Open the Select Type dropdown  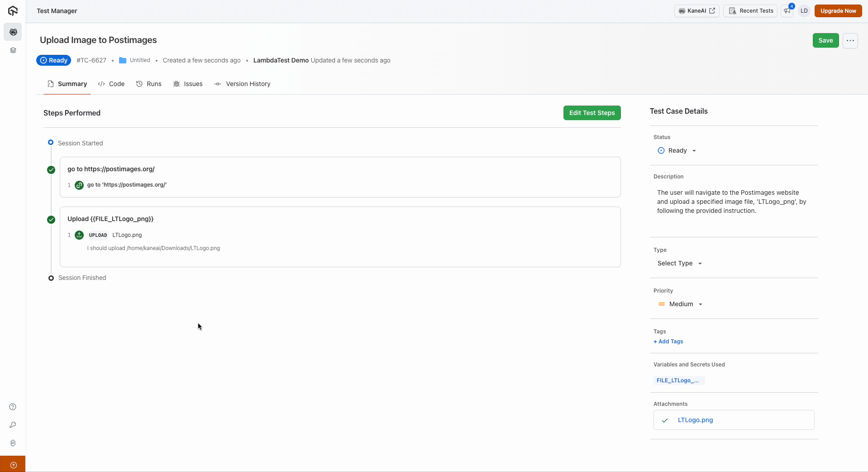679,263
